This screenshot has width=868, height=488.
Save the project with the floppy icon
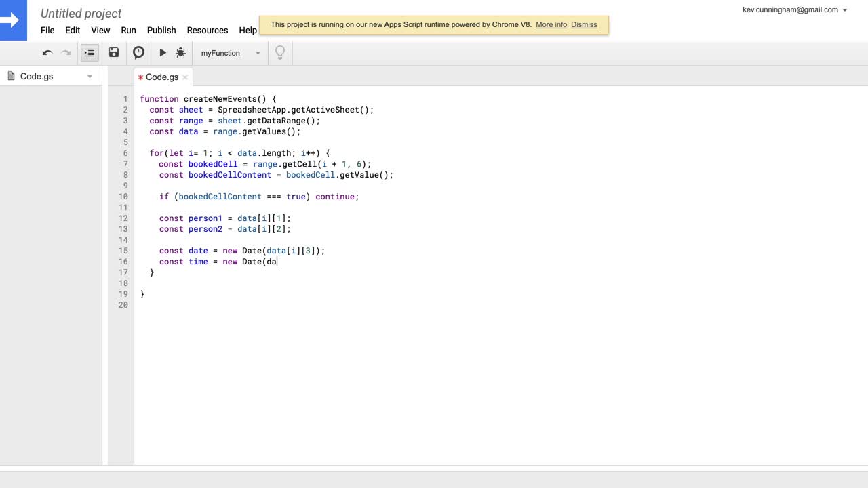pos(114,52)
